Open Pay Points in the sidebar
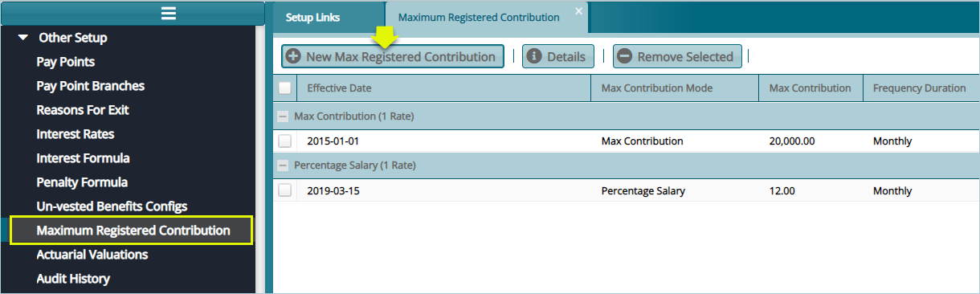 pos(66,62)
